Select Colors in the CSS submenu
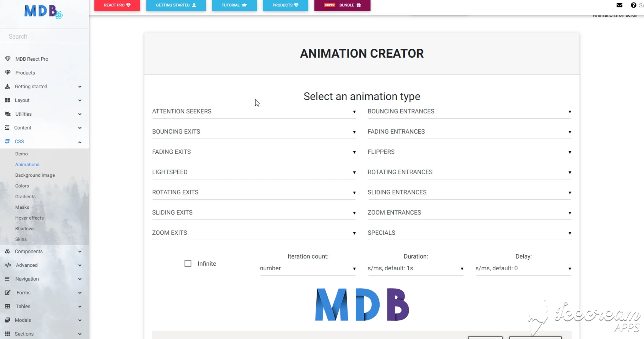 pyautogui.click(x=22, y=186)
